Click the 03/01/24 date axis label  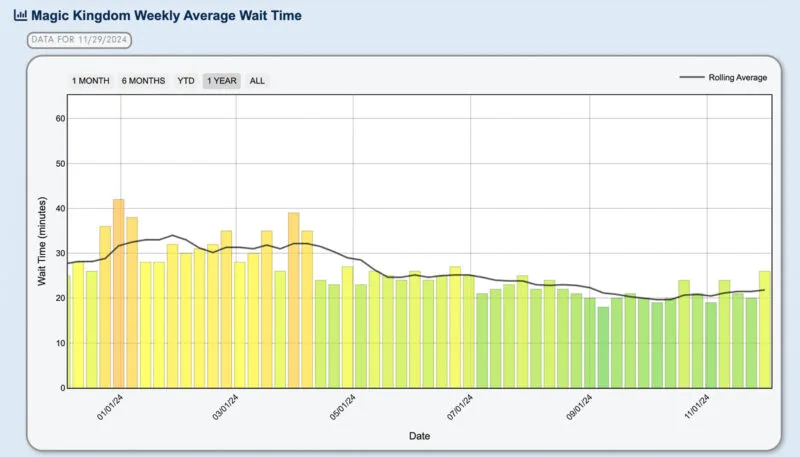click(x=226, y=407)
